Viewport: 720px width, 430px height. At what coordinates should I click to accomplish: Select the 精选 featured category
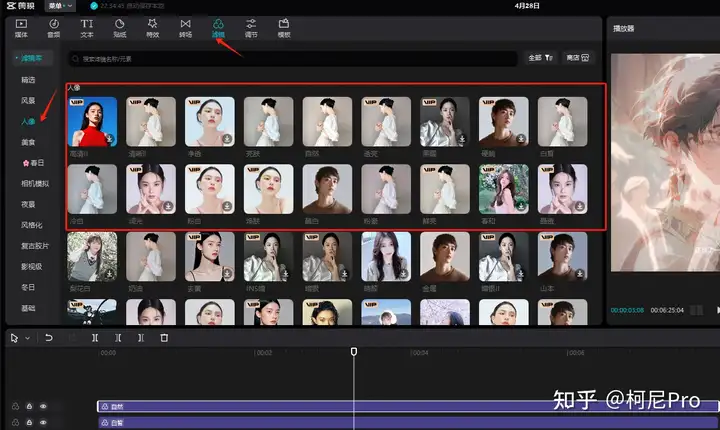[x=28, y=79]
